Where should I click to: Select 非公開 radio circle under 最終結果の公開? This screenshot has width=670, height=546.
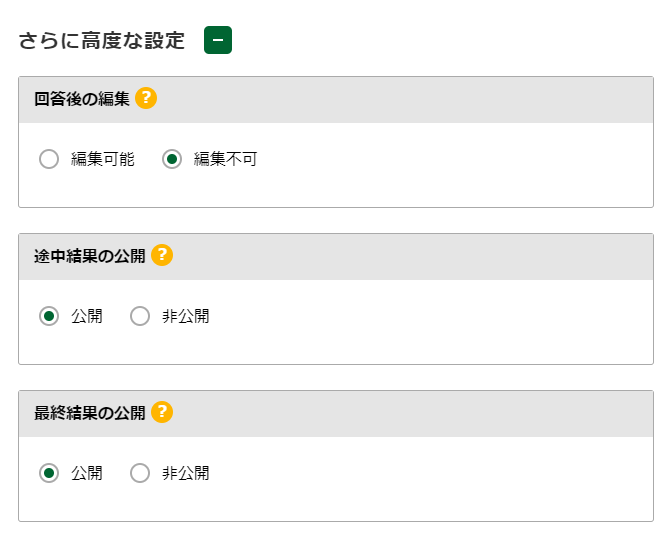[x=140, y=473]
